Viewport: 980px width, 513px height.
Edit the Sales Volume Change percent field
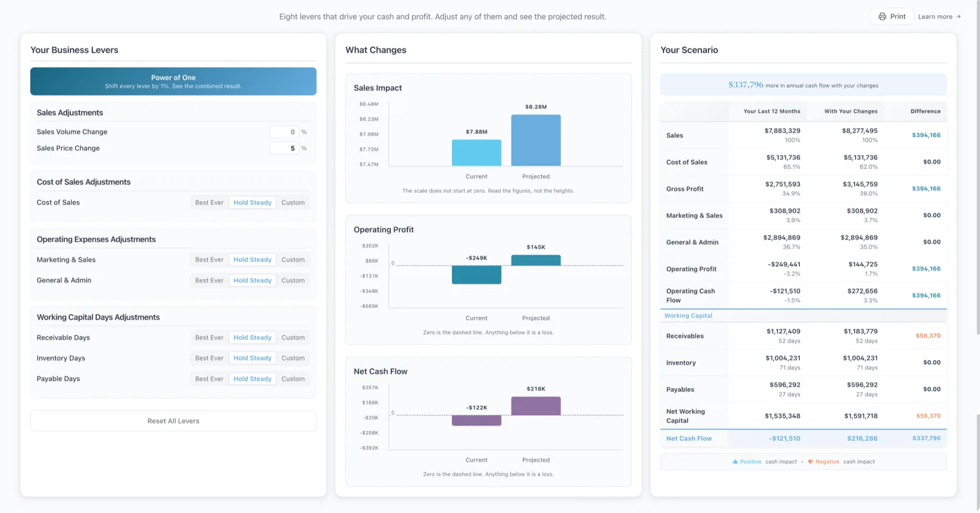(284, 132)
